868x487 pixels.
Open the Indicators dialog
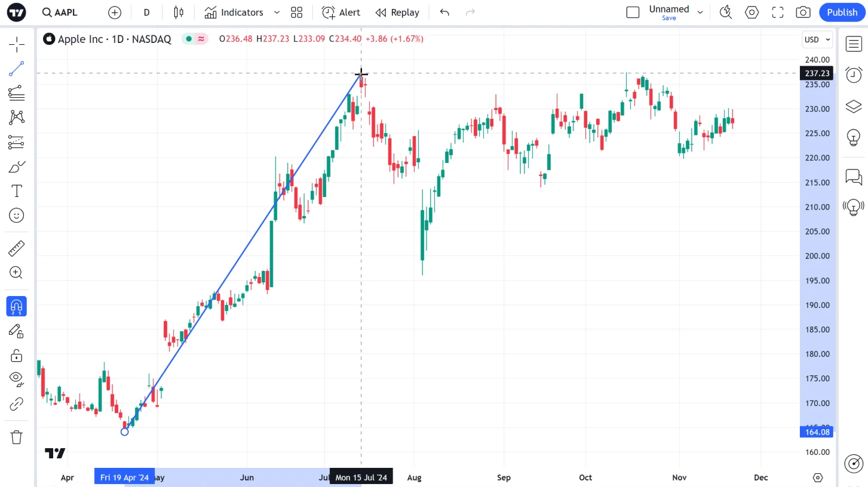pos(234,13)
